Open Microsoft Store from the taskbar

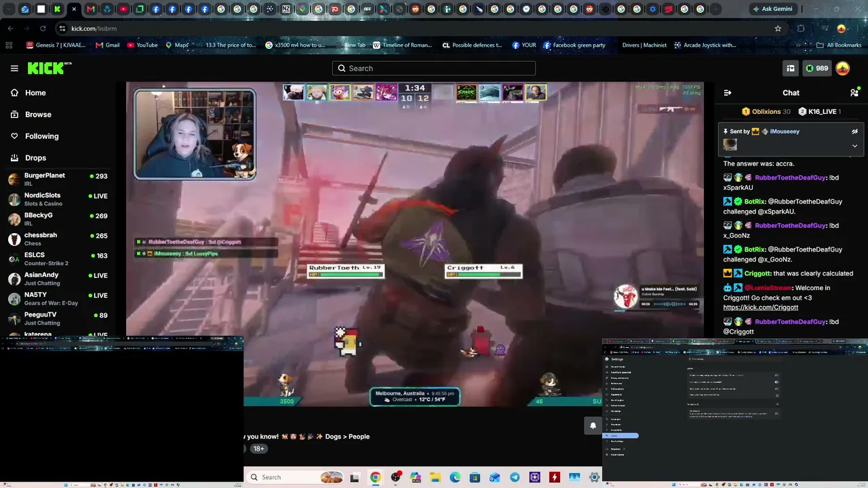pos(475,477)
